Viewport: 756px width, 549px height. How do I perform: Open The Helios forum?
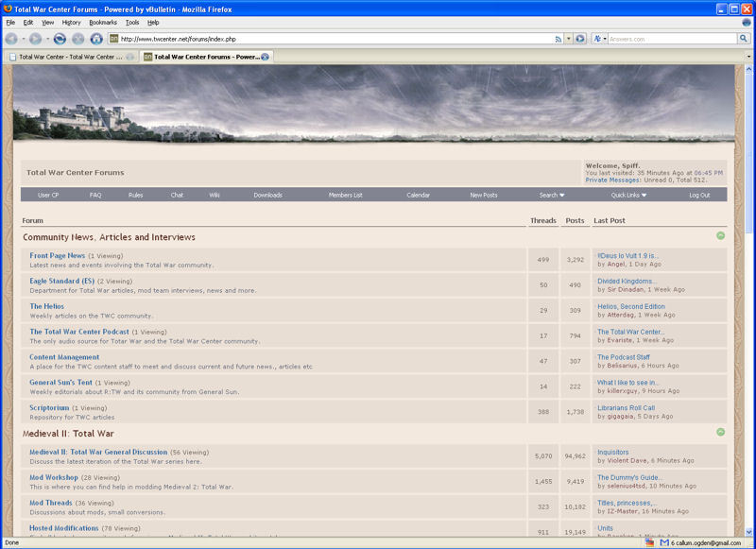[46, 306]
